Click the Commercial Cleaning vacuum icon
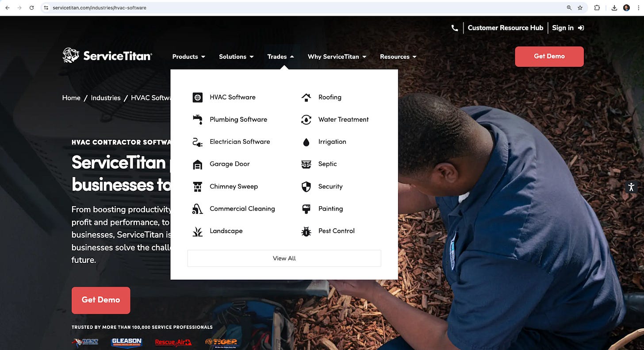This screenshot has width=644, height=350. click(198, 209)
